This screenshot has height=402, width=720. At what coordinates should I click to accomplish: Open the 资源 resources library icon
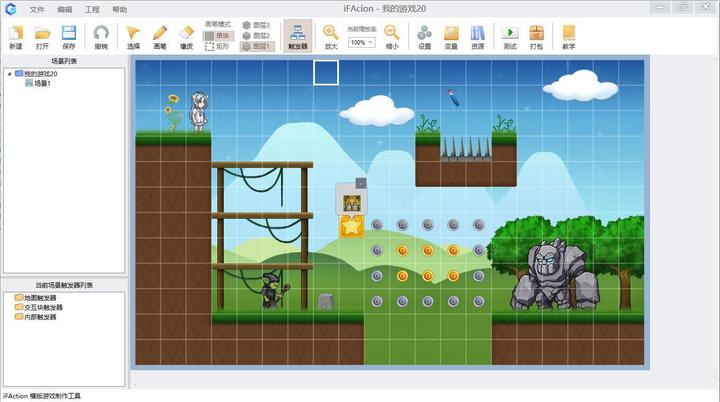point(478,37)
